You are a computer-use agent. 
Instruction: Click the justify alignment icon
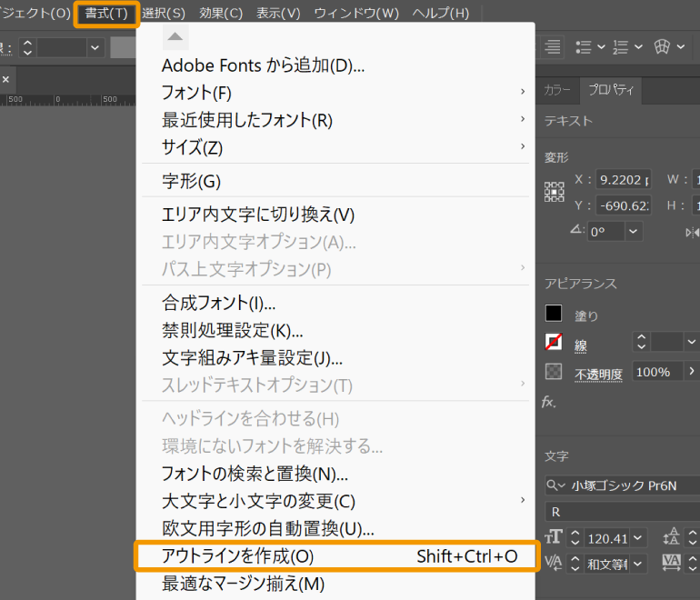point(553,46)
